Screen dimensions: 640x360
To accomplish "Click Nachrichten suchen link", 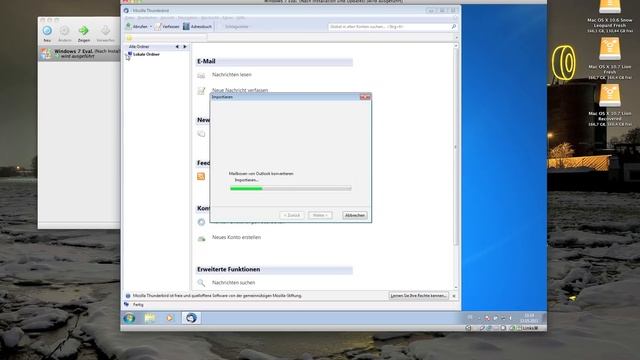I will pyautogui.click(x=233, y=282).
